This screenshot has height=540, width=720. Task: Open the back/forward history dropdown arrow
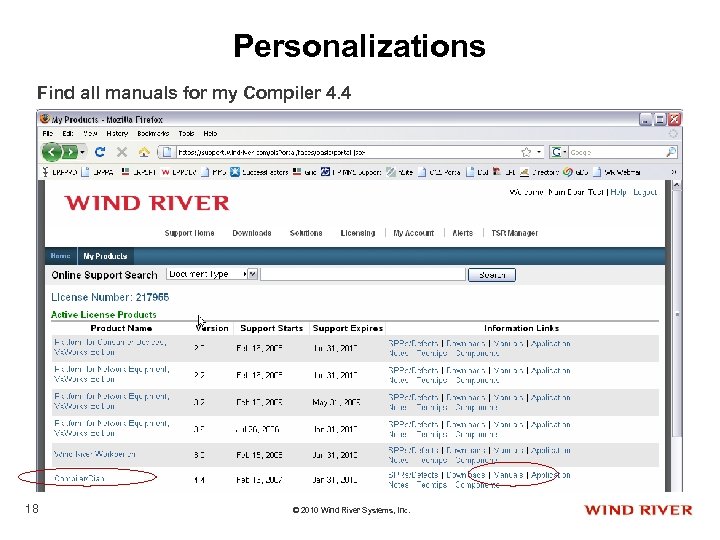83,152
